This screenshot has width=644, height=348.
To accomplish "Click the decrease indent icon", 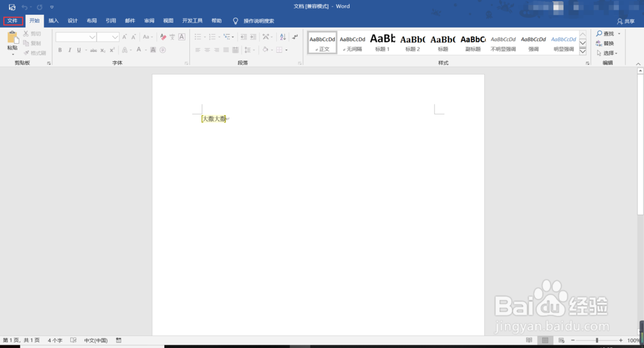I will pos(243,37).
